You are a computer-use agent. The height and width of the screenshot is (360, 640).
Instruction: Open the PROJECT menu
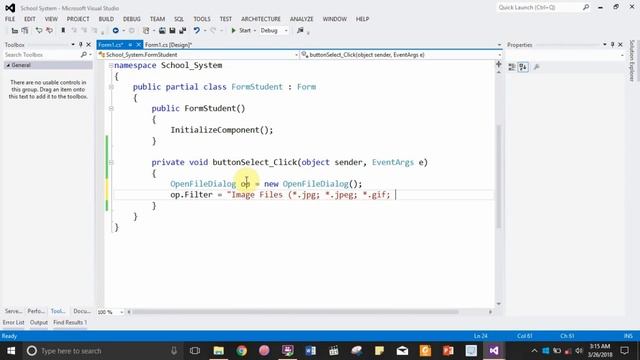pos(78,19)
